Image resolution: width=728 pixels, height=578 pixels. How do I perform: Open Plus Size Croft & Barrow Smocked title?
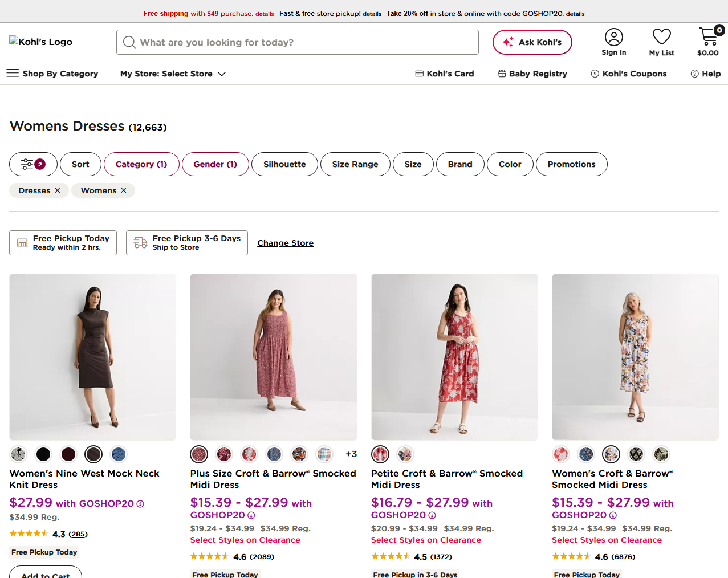click(273, 479)
